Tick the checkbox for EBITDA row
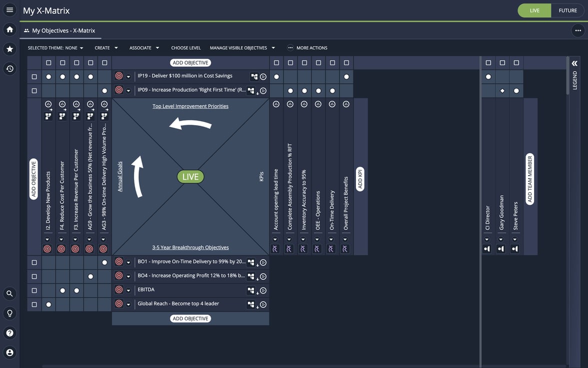 click(x=34, y=290)
